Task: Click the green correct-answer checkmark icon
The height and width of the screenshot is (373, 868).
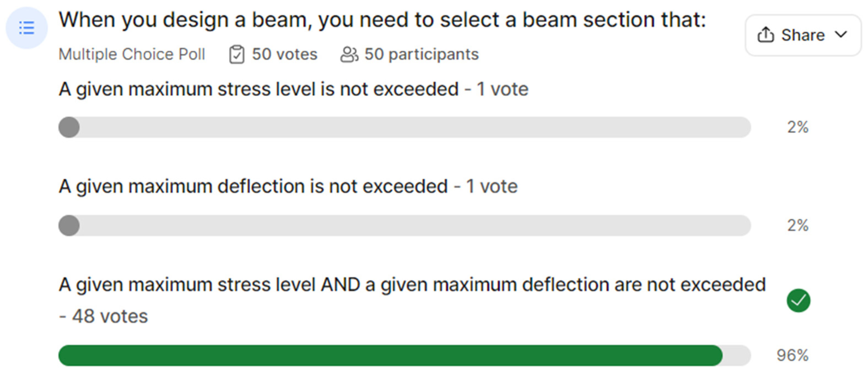Action: [x=798, y=300]
